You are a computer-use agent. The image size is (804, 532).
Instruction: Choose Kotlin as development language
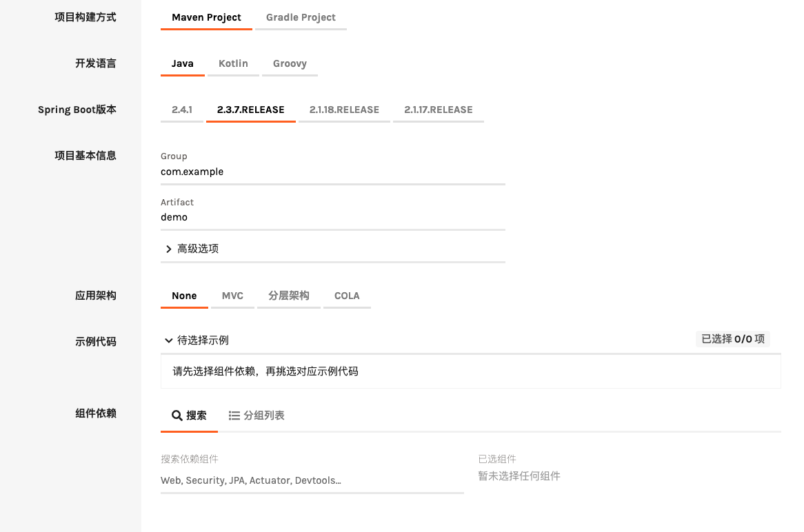233,63
